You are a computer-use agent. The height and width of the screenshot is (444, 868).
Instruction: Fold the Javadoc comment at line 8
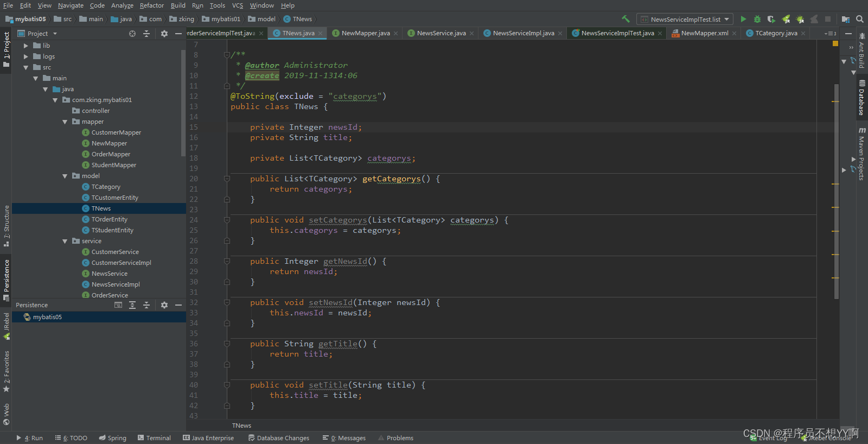[x=227, y=55]
